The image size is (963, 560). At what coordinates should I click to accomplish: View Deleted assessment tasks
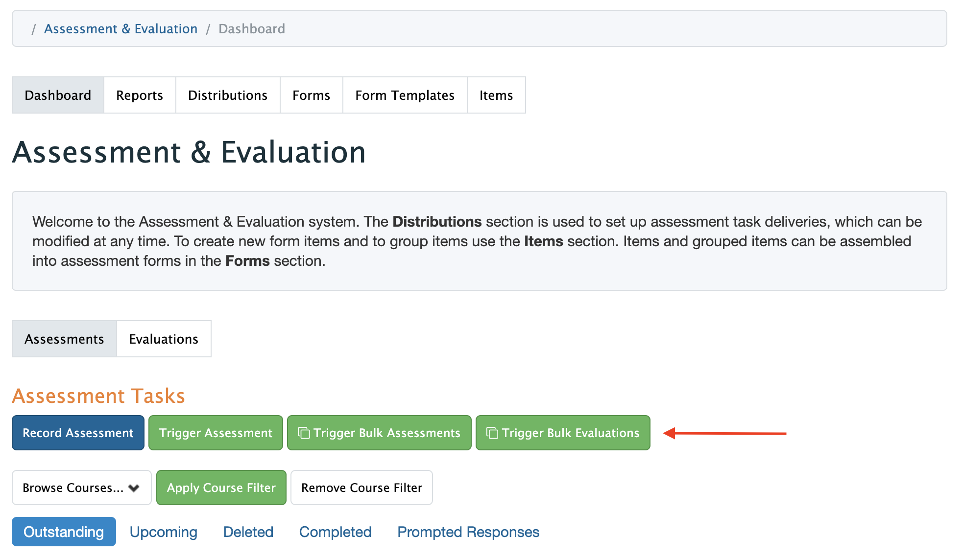[248, 532]
